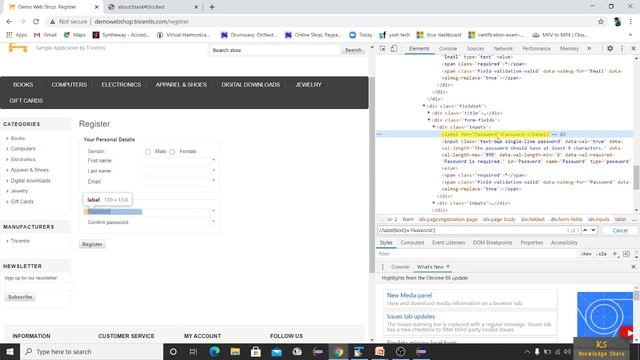Viewport: 640px width, 360px height.
Task: Click Tricentis manufacturer link
Action: coord(20,241)
